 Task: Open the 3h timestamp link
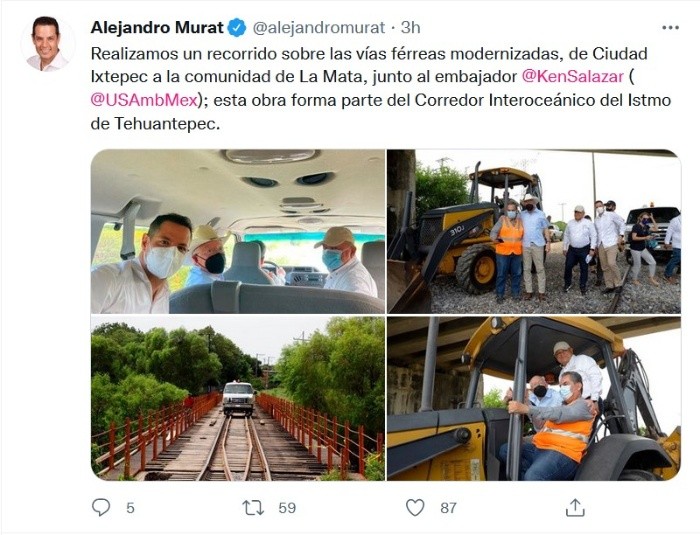410,28
